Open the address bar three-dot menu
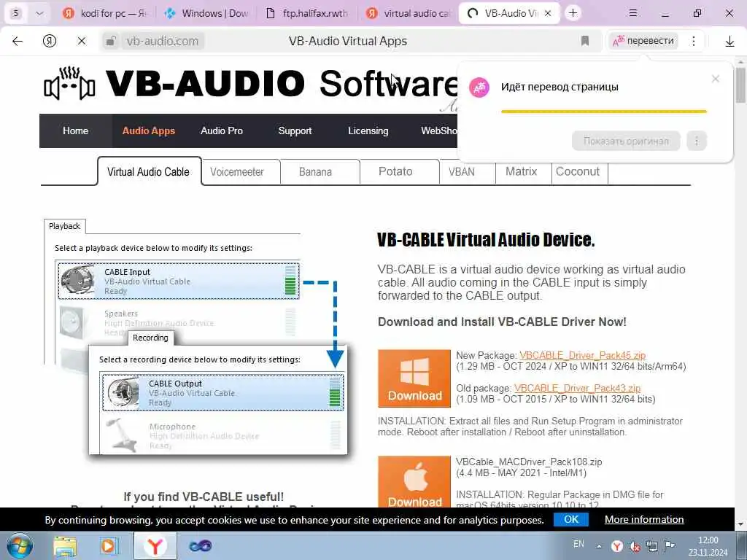 pyautogui.click(x=694, y=41)
